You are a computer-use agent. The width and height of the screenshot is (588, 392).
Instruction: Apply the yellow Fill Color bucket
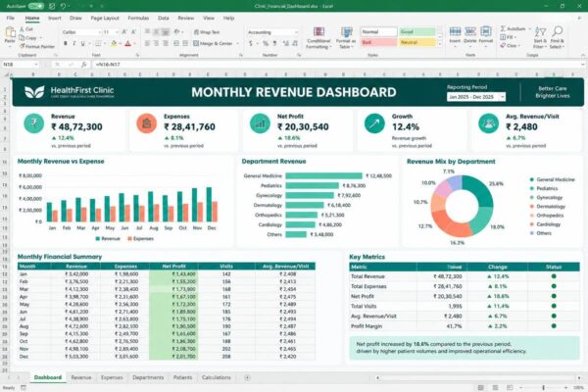coord(114,43)
